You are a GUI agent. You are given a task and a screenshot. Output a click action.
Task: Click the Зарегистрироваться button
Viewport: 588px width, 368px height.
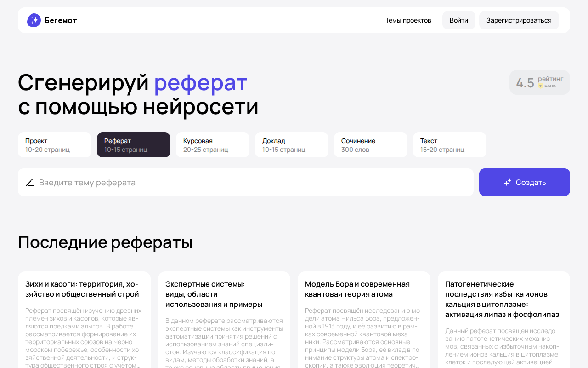coord(519,20)
